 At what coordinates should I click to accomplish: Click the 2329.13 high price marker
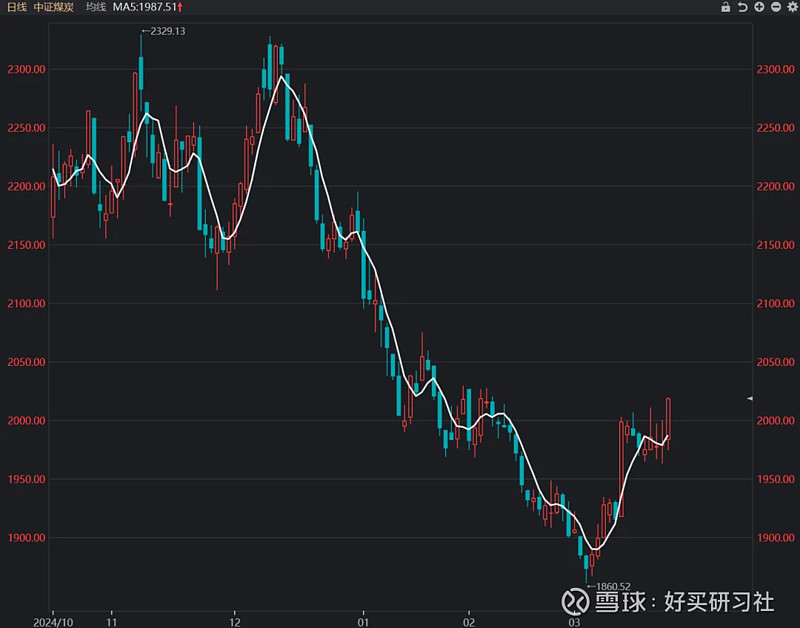coord(164,31)
